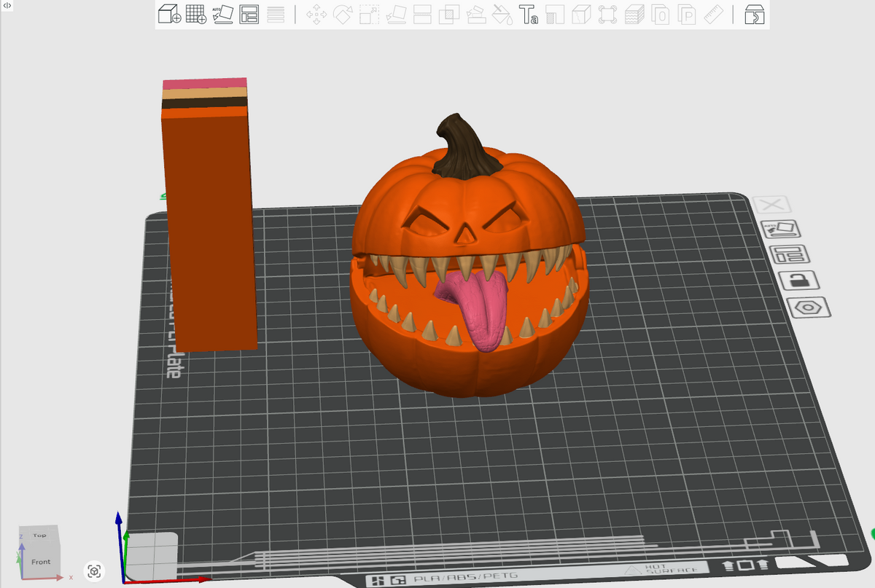
Task: Arrange objects on this plate
Action: pos(790,255)
